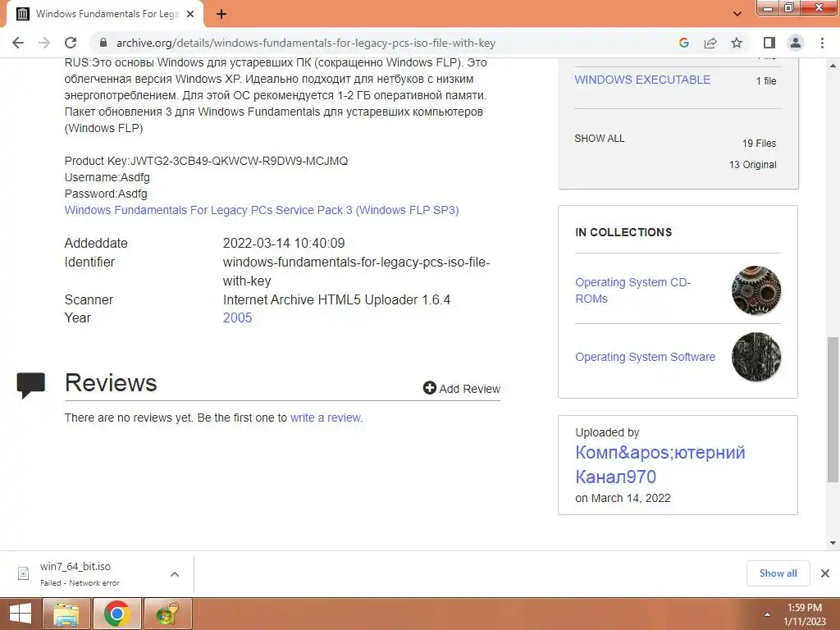Open Windows FLP SP3 link
Screen dimensions: 840x630
pyautogui.click(x=262, y=210)
